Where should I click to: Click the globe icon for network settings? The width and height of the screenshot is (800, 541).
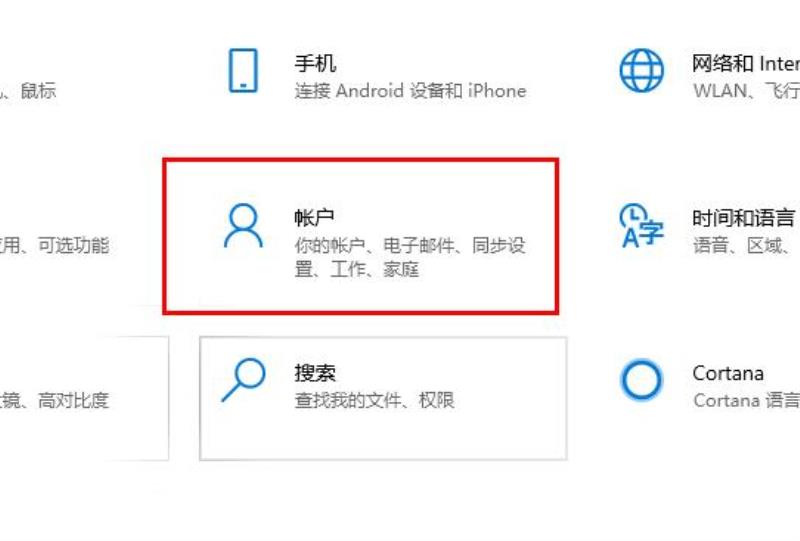(641, 70)
